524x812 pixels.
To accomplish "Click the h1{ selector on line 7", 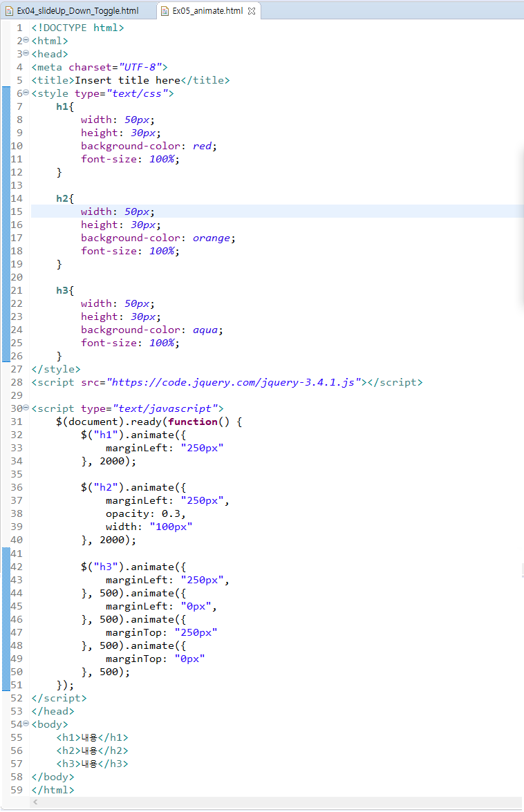I will coord(65,106).
